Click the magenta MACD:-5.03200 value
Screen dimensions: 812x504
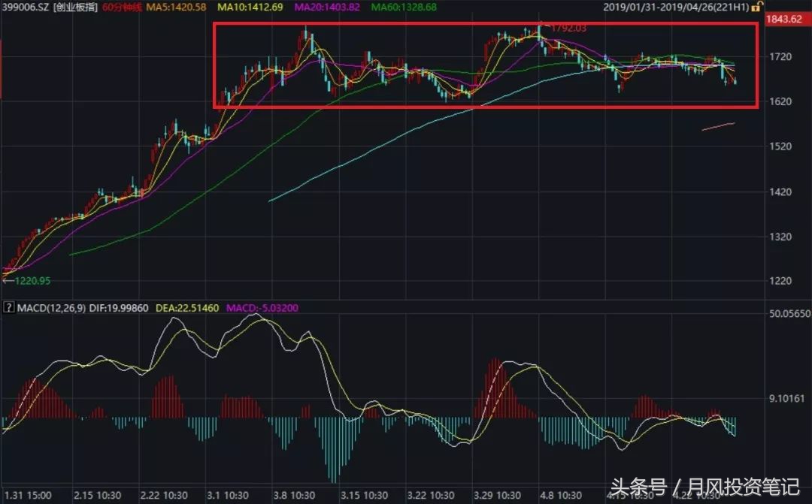(262, 308)
